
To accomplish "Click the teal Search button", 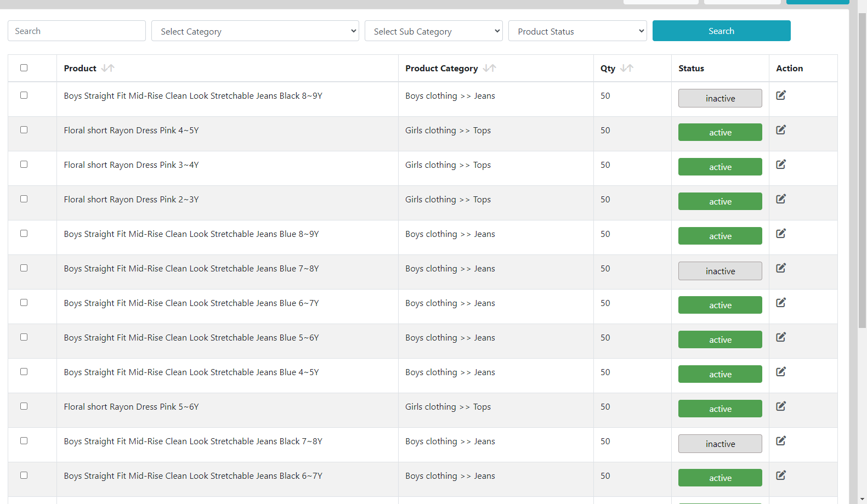I will pyautogui.click(x=721, y=31).
